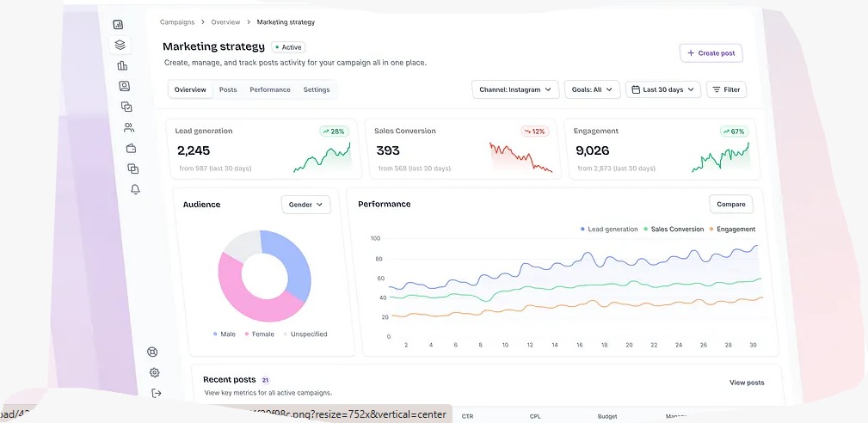Switch to the Performance tab

[x=270, y=89]
